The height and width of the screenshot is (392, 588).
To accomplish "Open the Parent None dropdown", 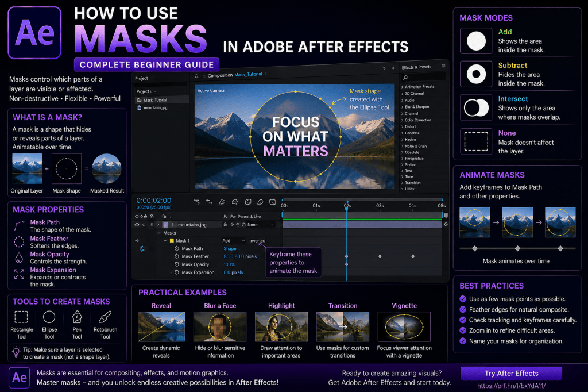I will (261, 225).
